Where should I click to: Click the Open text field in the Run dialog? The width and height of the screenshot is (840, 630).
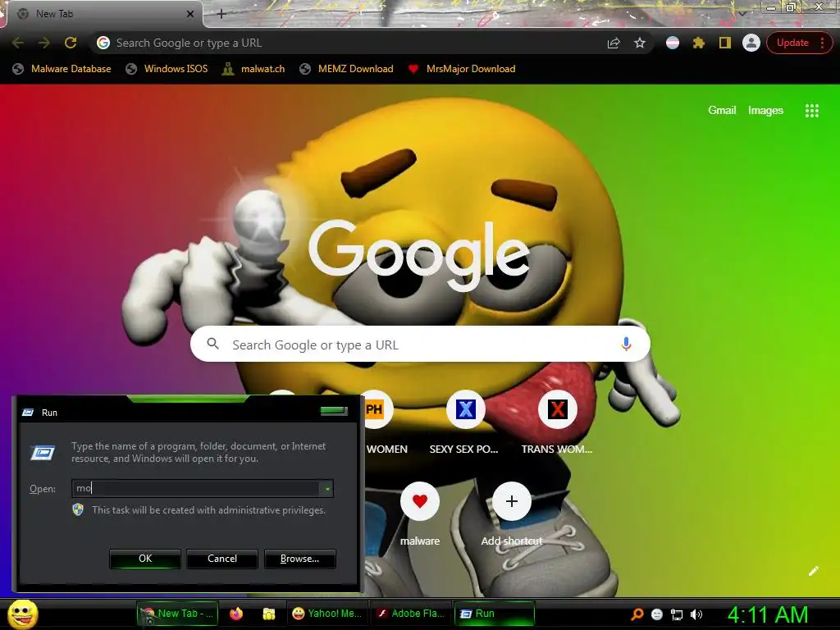196,488
